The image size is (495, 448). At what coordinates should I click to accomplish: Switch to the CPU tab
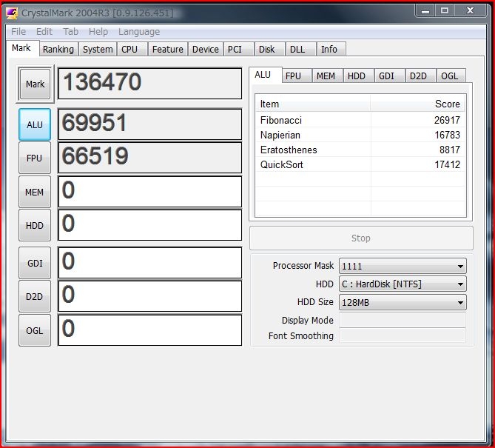[x=129, y=49]
